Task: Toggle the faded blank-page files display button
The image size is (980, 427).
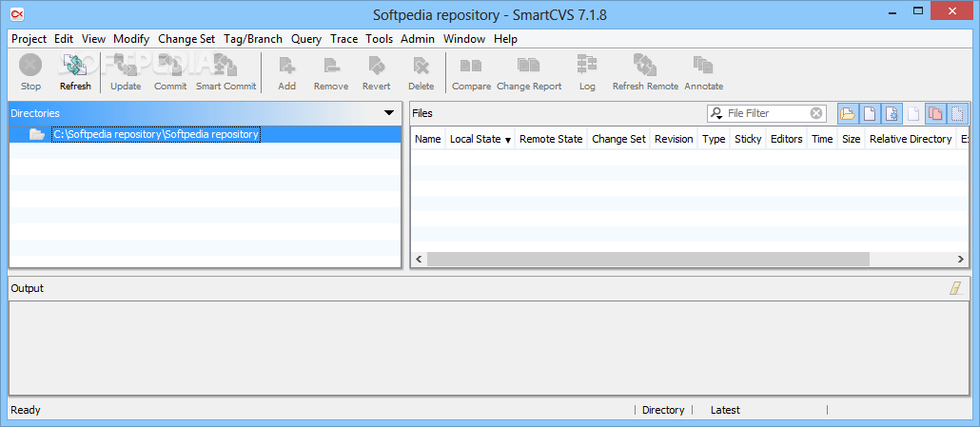Action: tap(913, 113)
